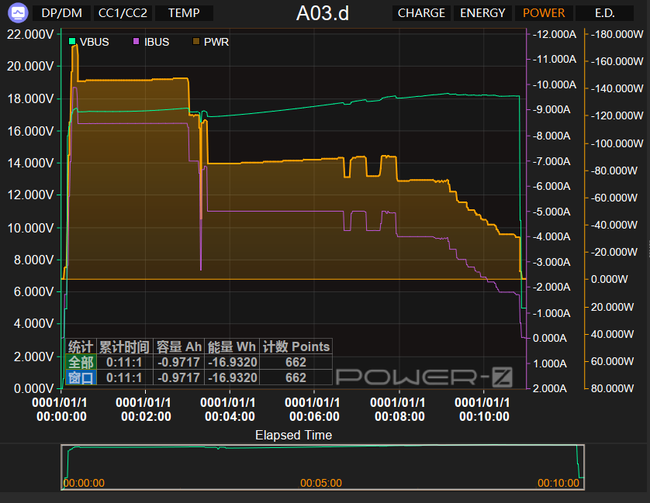Click the 统计 table header
Image resolution: width=650 pixels, height=503 pixels.
81,347
